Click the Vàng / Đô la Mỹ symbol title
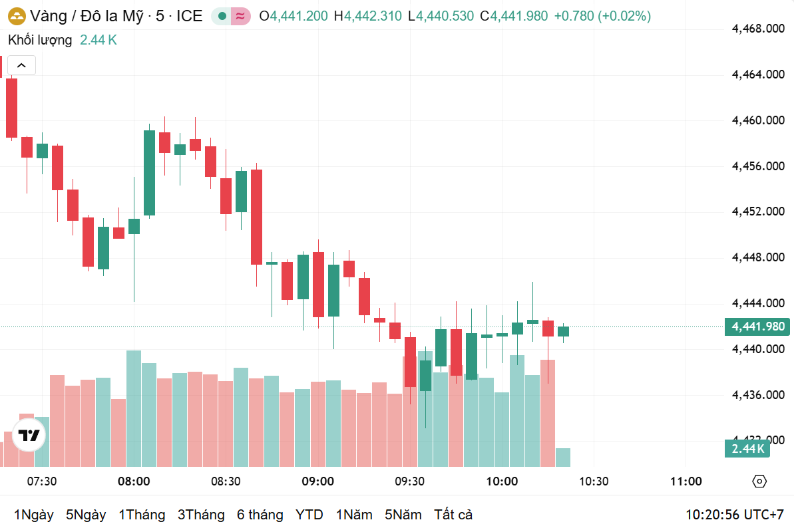 (87, 16)
